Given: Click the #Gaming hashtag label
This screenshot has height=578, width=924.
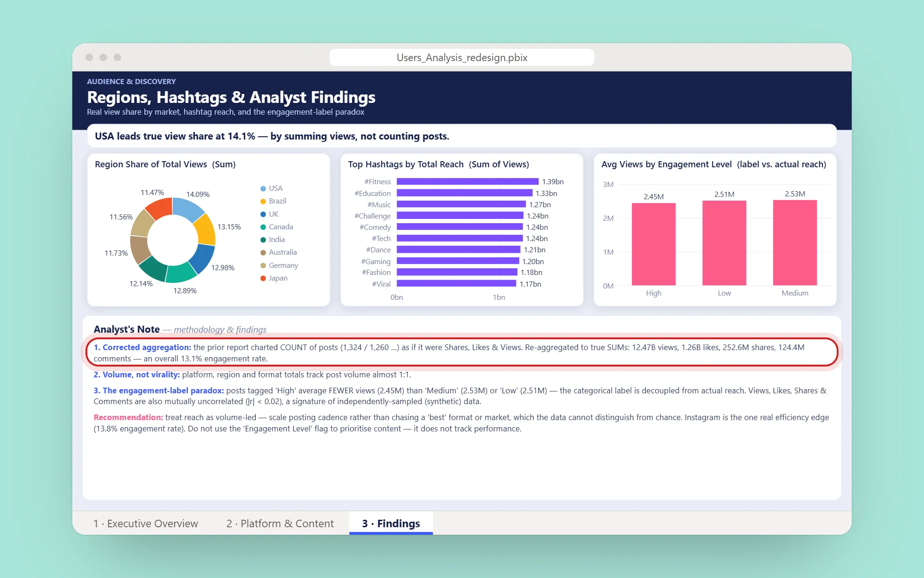Looking at the screenshot, I should (376, 261).
